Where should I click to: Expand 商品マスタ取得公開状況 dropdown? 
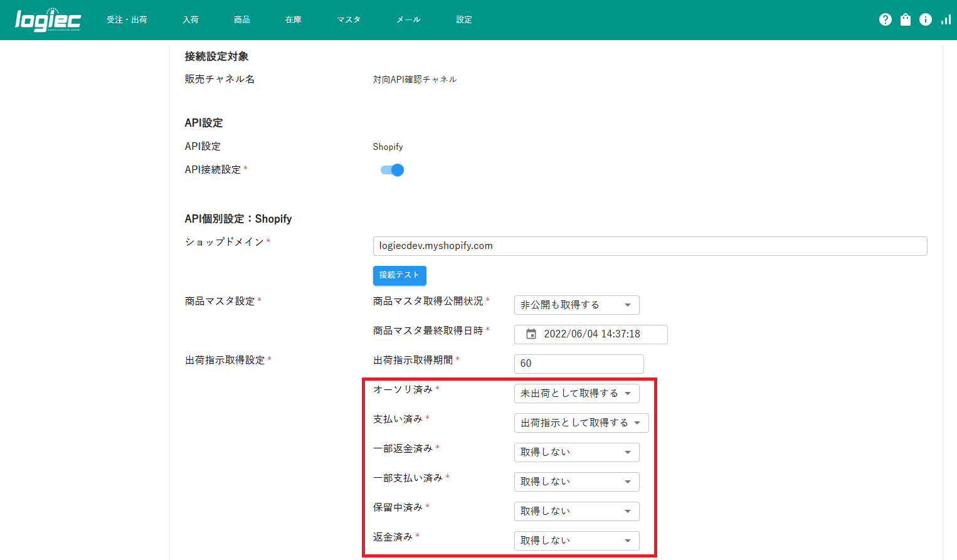pos(576,305)
